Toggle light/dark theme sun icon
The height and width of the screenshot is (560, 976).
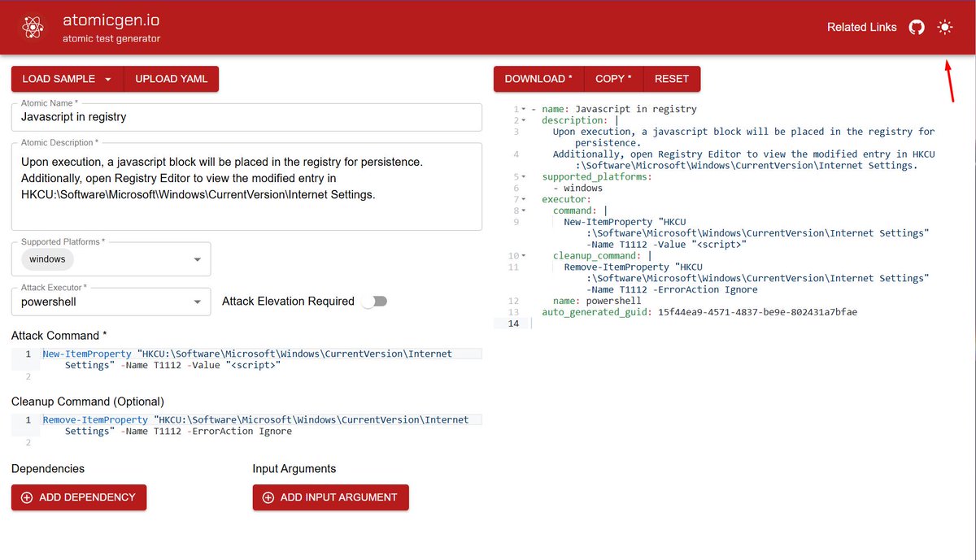click(x=944, y=28)
